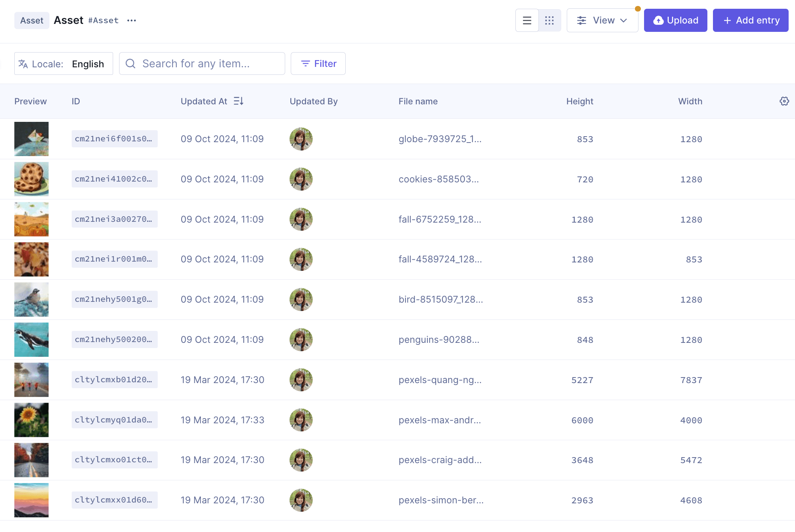Sort by the Height column header
795x532 pixels.
click(580, 101)
